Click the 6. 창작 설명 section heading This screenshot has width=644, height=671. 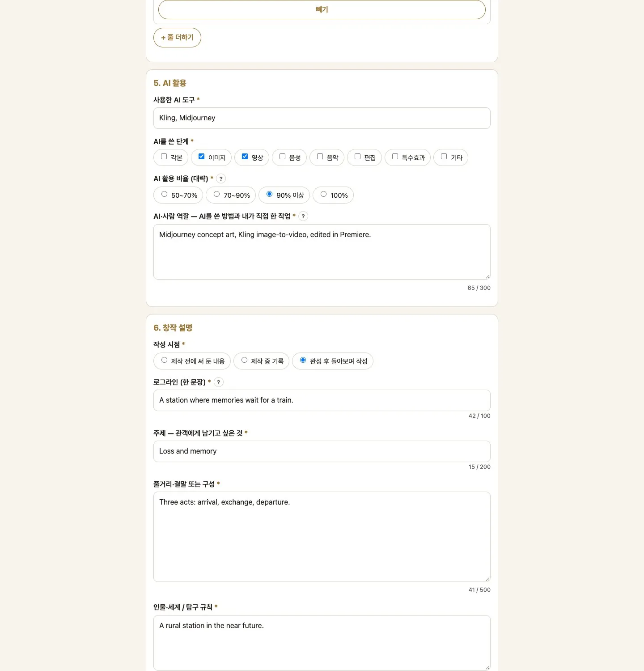[173, 328]
